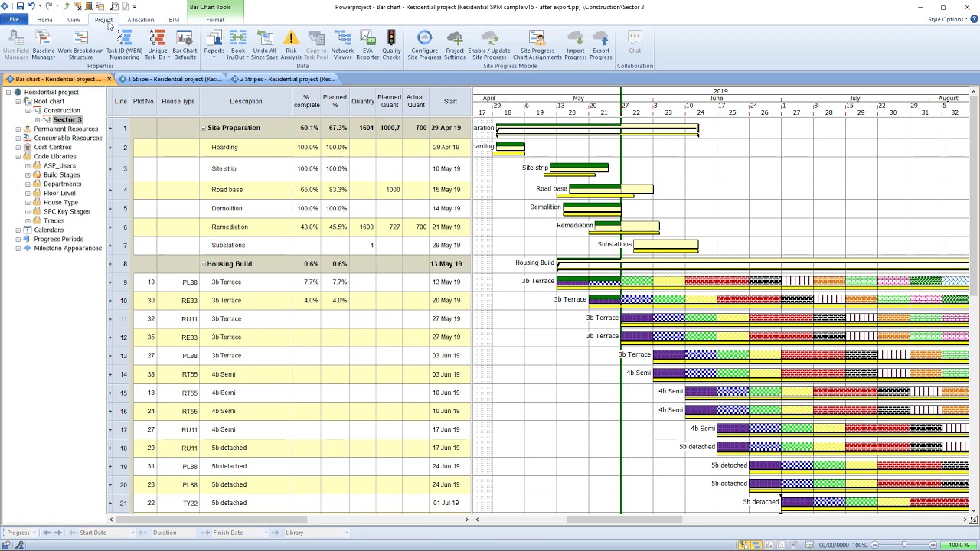
Task: Open Site Progress Project Settings
Action: 455,45
